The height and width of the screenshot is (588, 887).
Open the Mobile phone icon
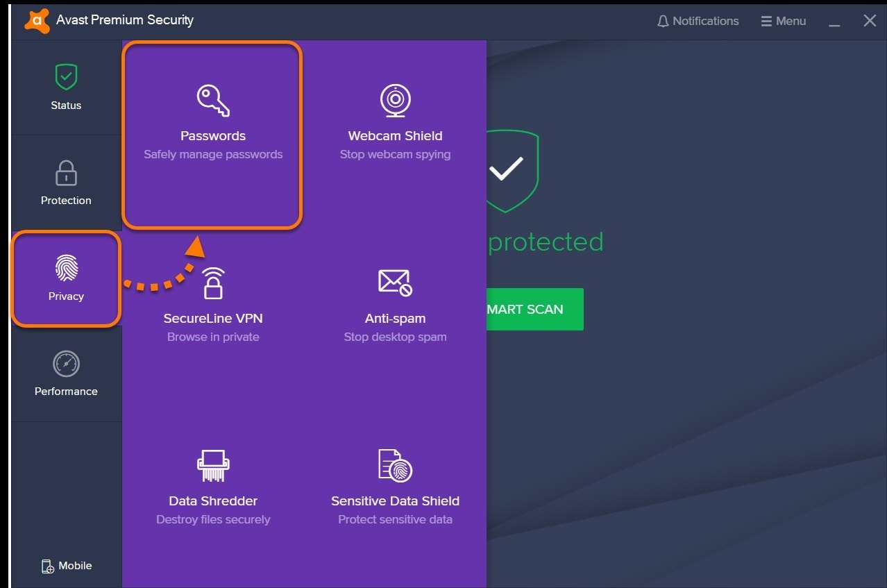click(x=47, y=565)
